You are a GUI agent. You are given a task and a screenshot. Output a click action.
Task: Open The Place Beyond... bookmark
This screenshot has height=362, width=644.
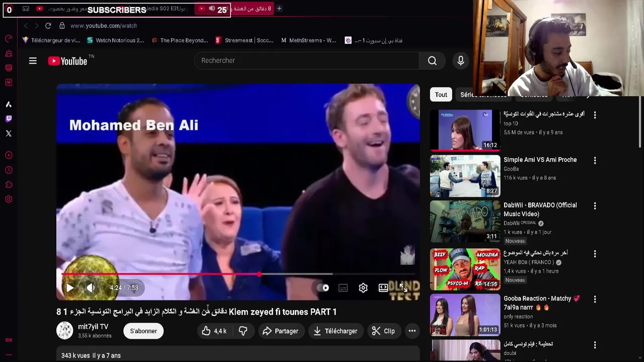pos(180,40)
